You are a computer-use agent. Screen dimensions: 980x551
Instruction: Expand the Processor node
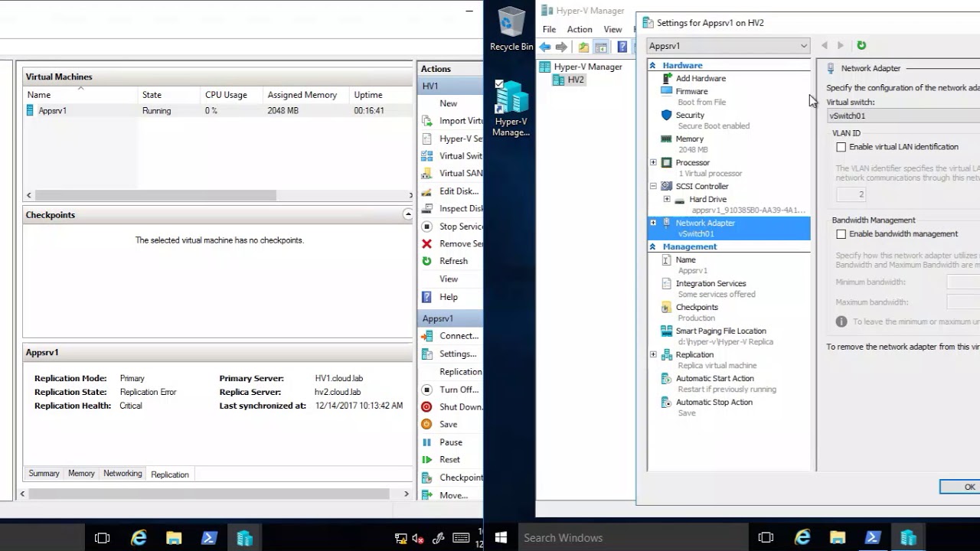(653, 163)
